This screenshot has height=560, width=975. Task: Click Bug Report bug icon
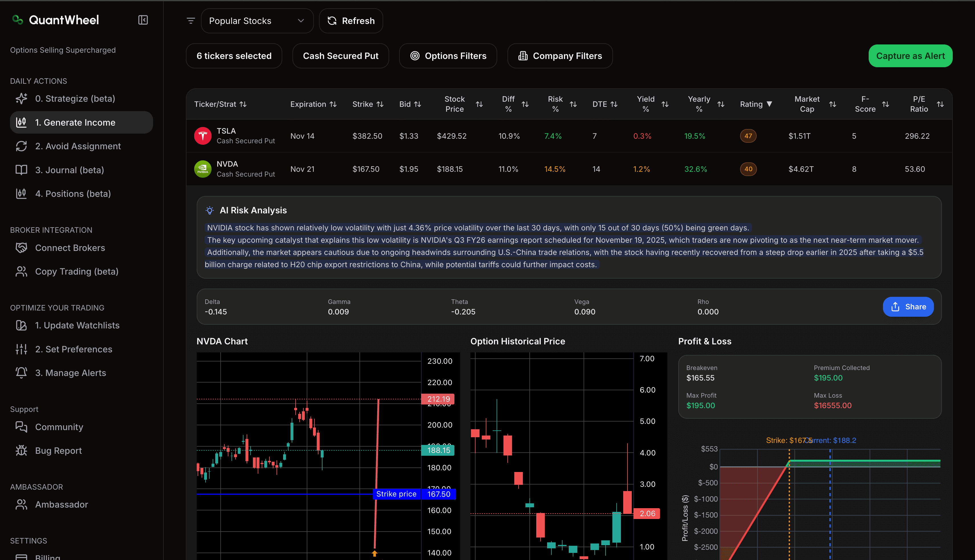tap(21, 450)
